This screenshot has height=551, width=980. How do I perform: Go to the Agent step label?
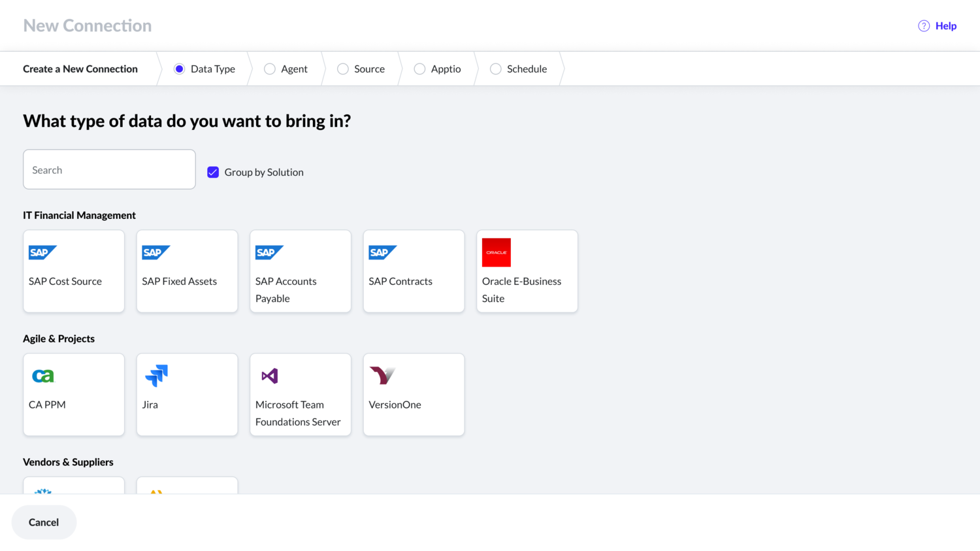[294, 69]
